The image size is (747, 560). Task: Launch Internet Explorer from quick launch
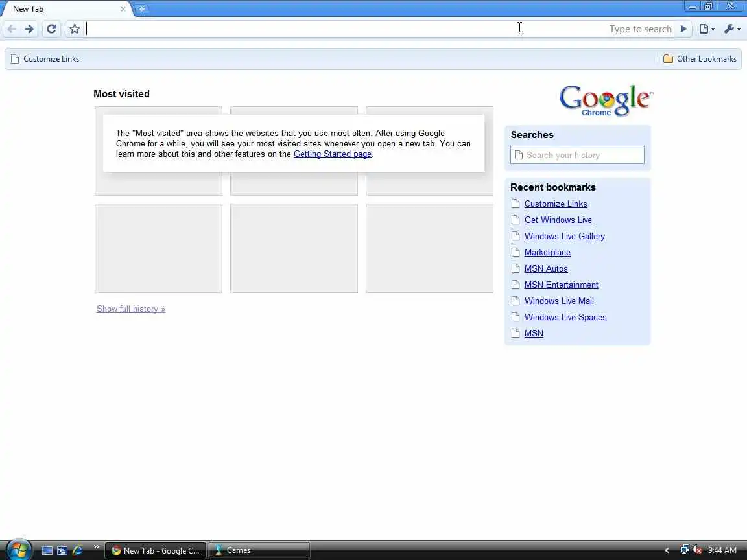(x=77, y=550)
